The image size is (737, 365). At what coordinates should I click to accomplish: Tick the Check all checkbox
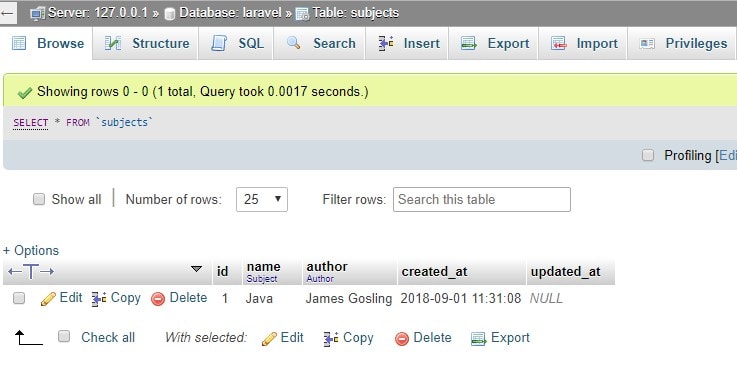click(64, 336)
